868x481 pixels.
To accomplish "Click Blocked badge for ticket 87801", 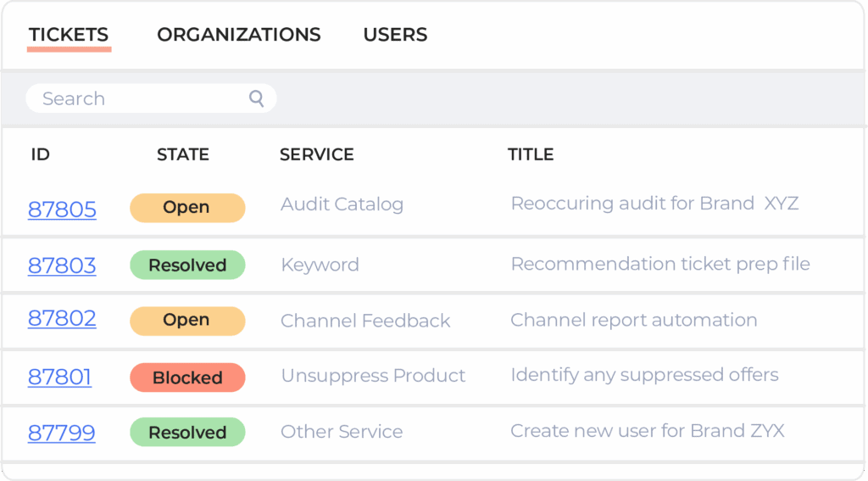I will (187, 378).
